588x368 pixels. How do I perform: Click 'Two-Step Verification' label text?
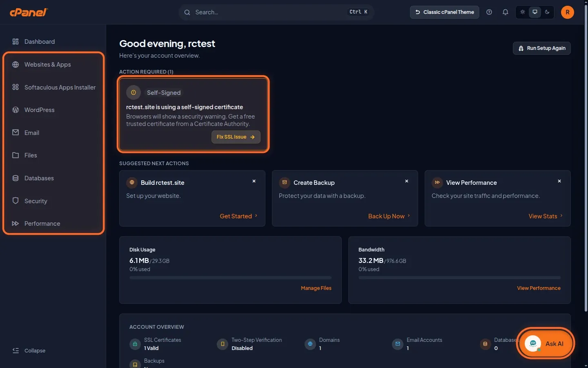256,340
